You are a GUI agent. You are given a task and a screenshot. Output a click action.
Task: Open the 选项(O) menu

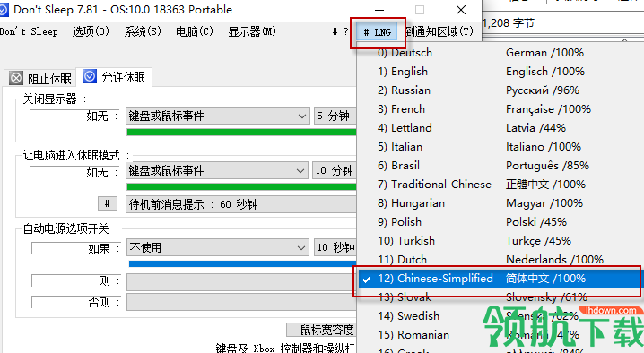pyautogui.click(x=91, y=31)
